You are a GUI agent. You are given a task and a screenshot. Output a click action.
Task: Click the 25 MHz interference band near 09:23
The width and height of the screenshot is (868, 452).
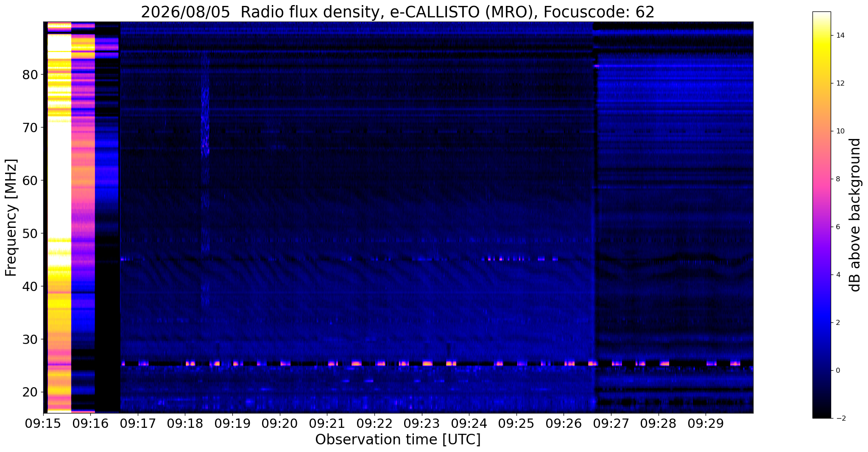pos(427,363)
